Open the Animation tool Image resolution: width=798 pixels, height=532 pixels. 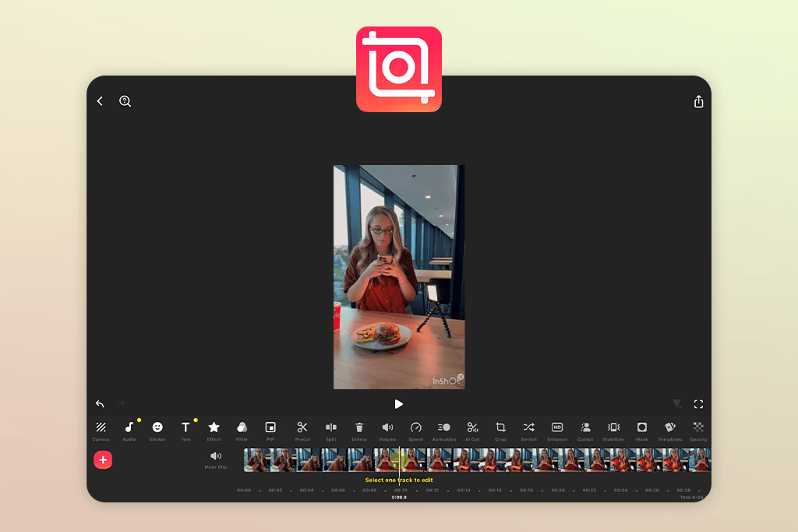[443, 431]
